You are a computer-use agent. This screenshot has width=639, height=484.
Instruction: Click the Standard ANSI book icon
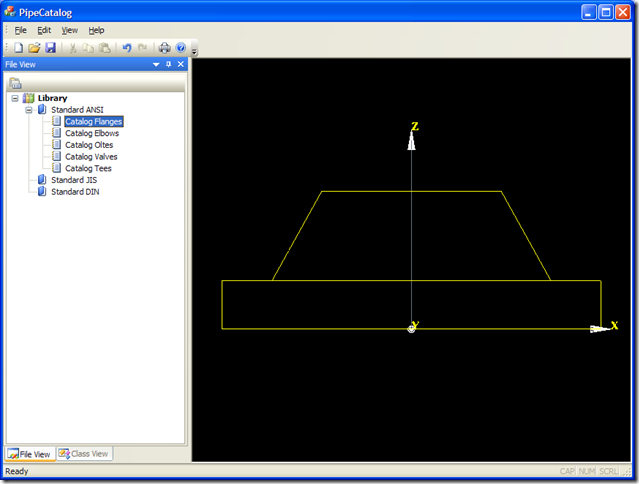coord(42,110)
